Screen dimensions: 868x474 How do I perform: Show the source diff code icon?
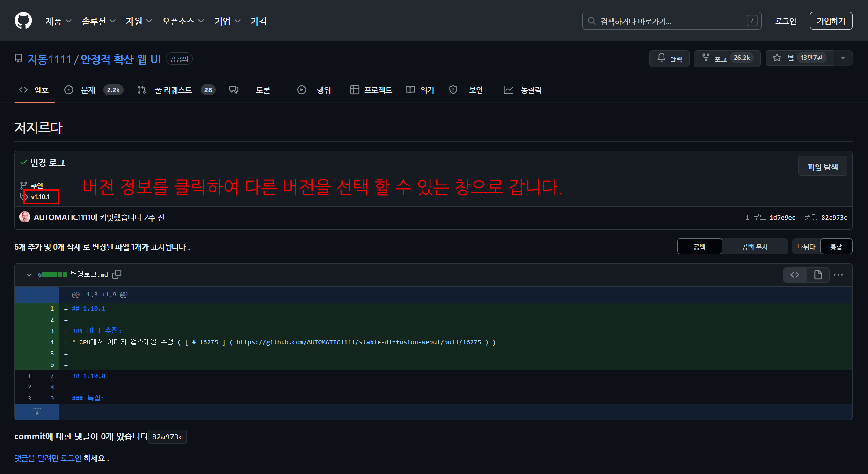795,275
